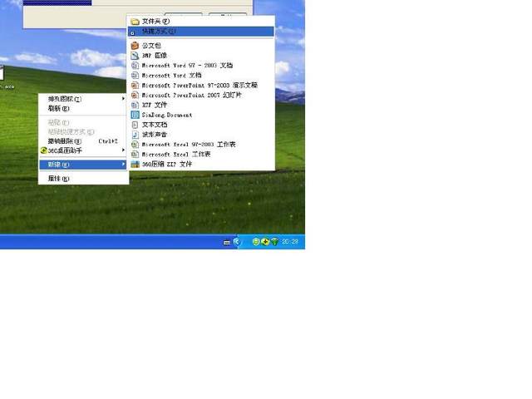
Task: Click the PowerPoint 2007 幻灯片 icon
Action: 135,95
